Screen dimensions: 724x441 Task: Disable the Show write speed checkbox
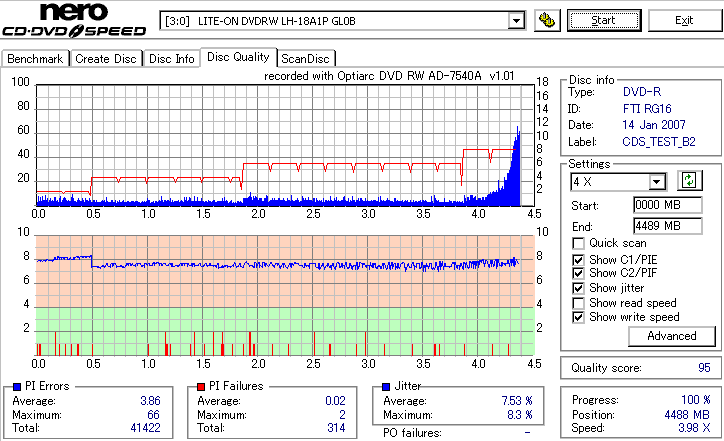pos(578,317)
